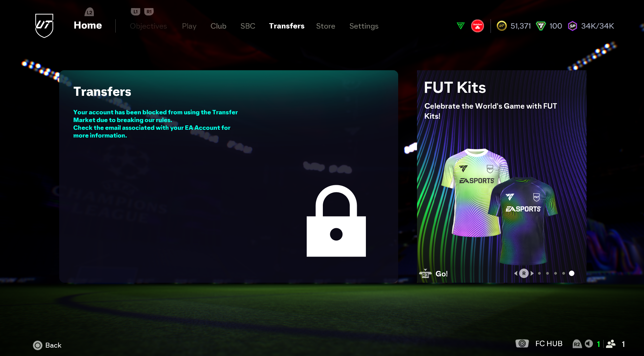Open the Store tab
This screenshot has width=644, height=356.
(x=326, y=26)
